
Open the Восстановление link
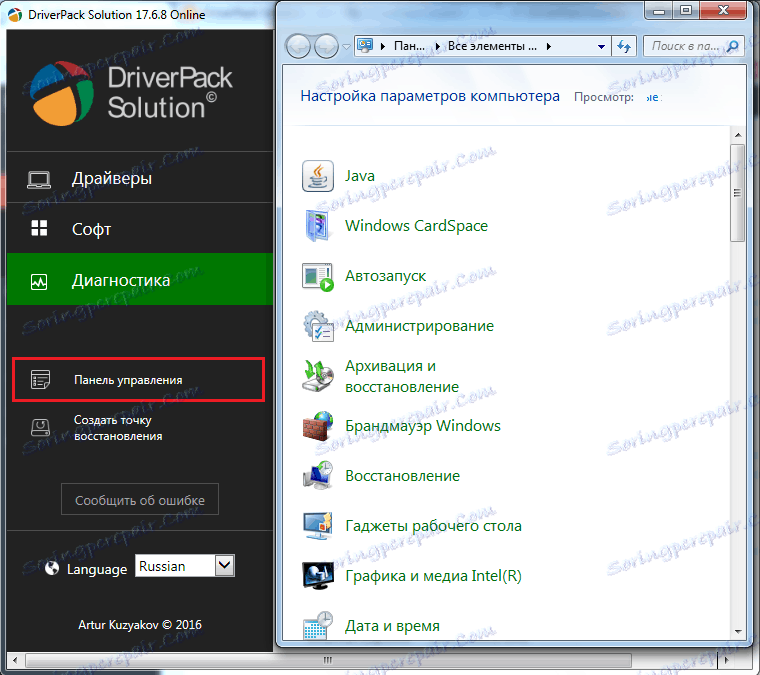[402, 476]
